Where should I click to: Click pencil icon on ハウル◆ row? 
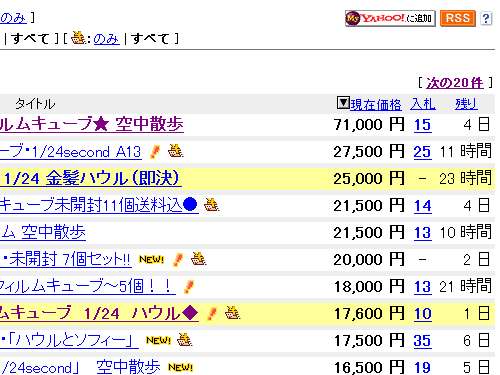click(x=212, y=314)
